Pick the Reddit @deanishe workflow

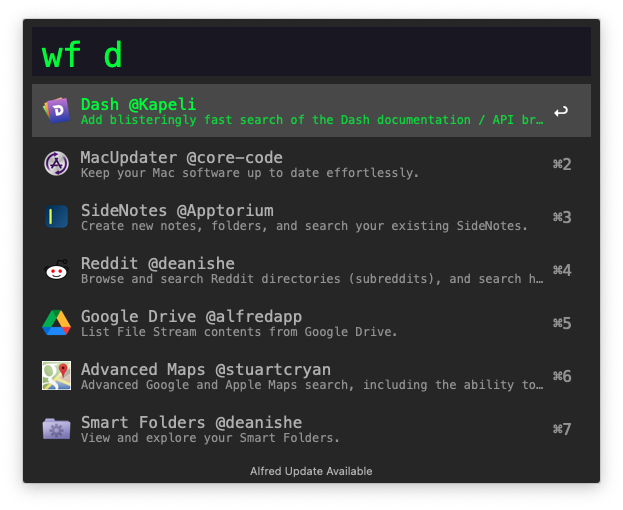point(157,264)
